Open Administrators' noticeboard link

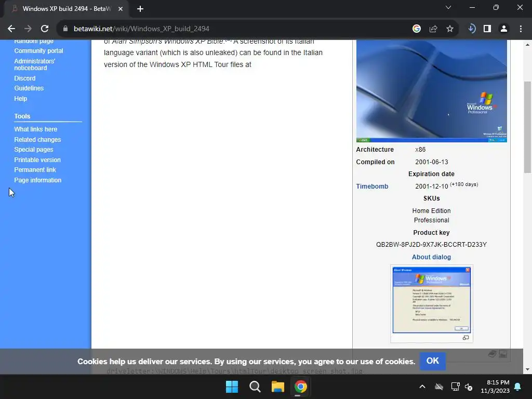[35, 64]
